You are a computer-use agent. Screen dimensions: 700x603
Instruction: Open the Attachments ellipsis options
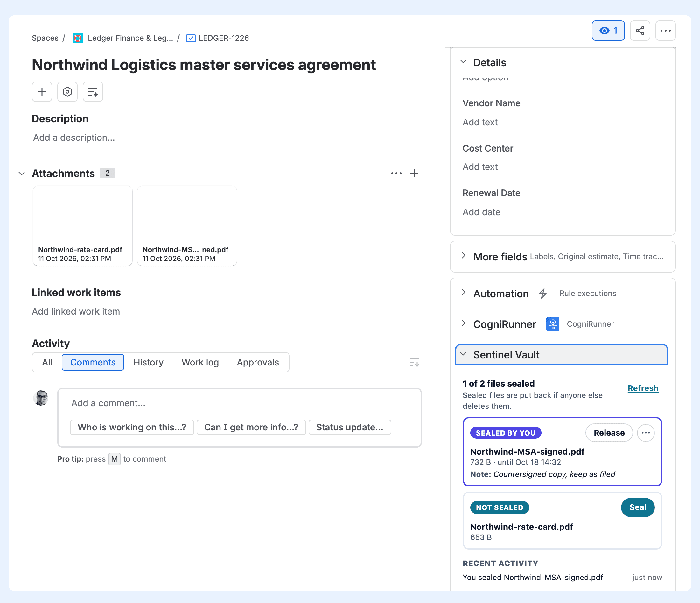pos(396,174)
